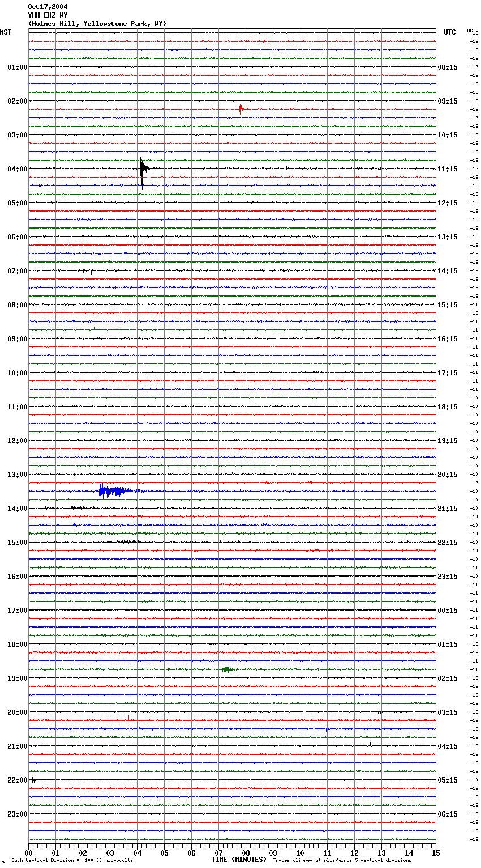
Task: Select "Each Vertical Division = 100.00 microvolts" note
Action: (72, 861)
